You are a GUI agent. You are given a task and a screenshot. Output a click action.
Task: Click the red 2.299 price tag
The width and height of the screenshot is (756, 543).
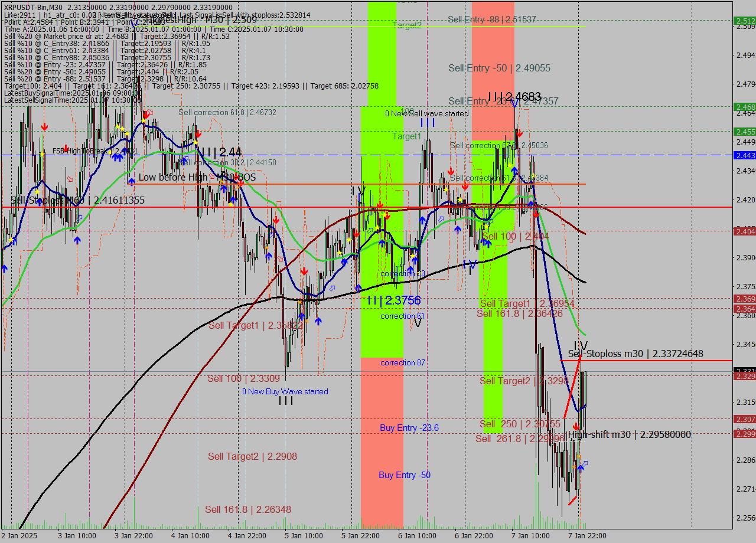[x=744, y=434]
